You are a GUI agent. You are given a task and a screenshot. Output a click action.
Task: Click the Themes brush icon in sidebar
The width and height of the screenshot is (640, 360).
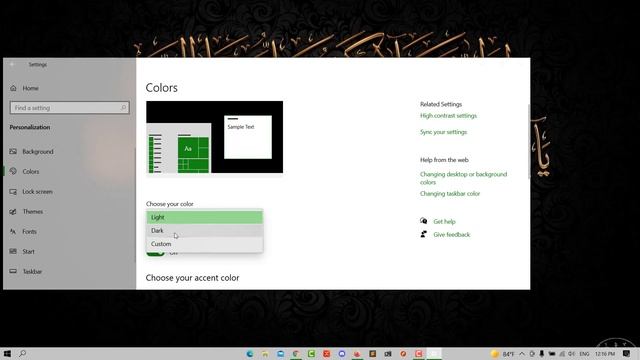pyautogui.click(x=13, y=211)
